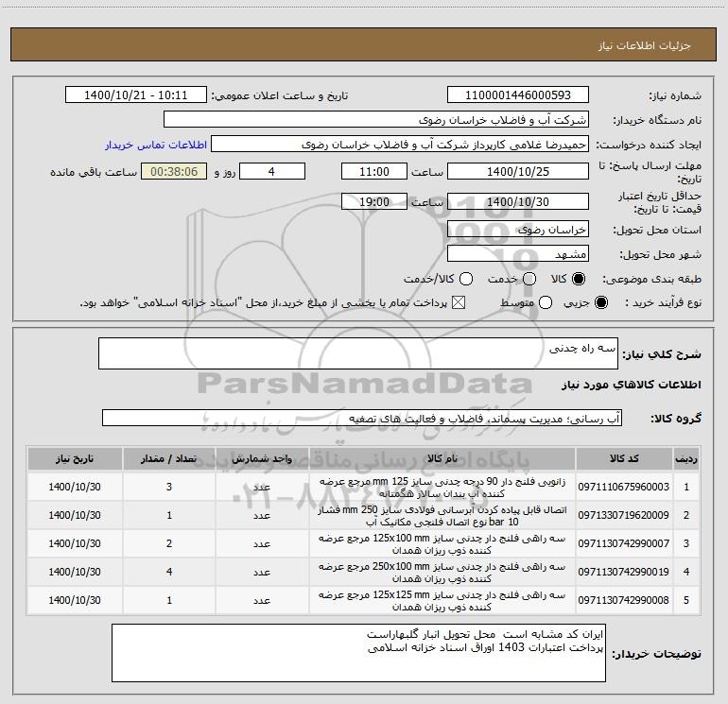Choose the 'متوسط' purchase type radio
The height and width of the screenshot is (704, 728).
tap(546, 302)
